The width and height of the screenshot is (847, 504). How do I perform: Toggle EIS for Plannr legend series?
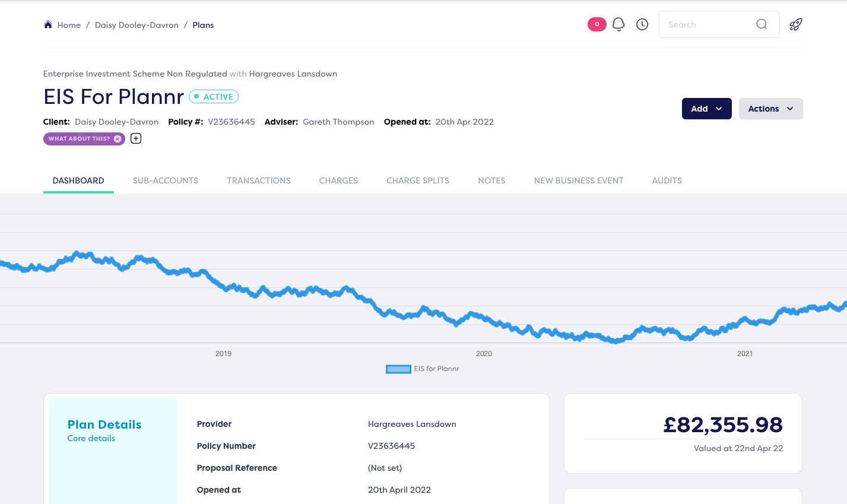pyautogui.click(x=423, y=369)
